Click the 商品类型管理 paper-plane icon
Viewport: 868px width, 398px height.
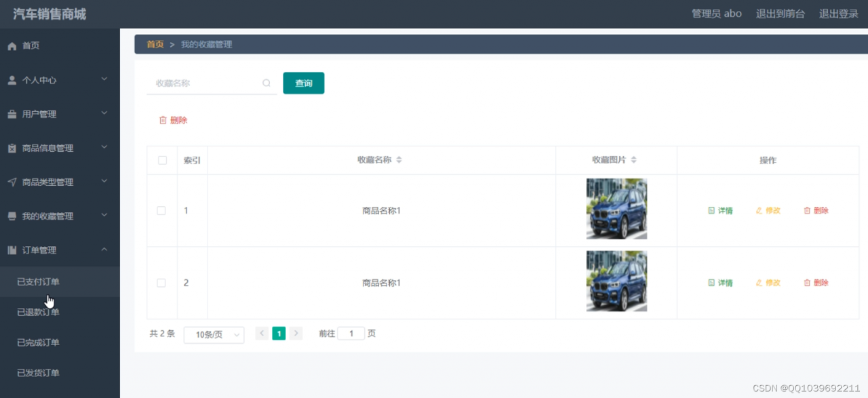tap(12, 182)
